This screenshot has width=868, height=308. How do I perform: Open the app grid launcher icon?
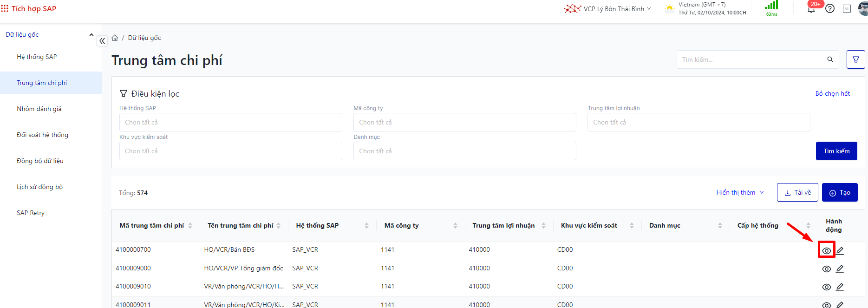(x=5, y=8)
